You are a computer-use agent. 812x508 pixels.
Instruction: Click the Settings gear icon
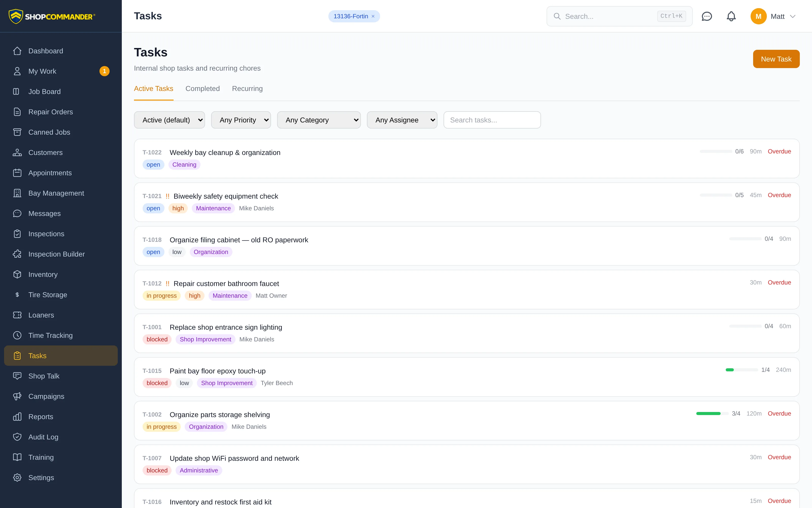(17, 478)
